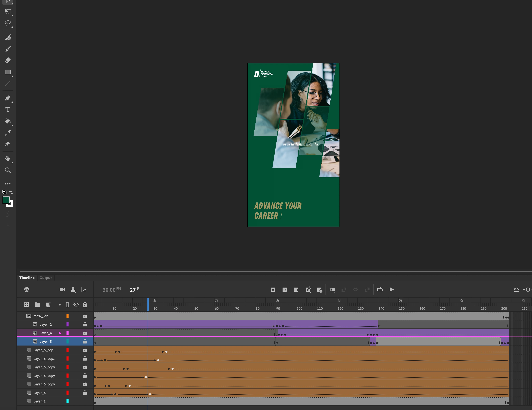Select the Lasso tool
This screenshot has width=532, height=410.
tap(8, 23)
